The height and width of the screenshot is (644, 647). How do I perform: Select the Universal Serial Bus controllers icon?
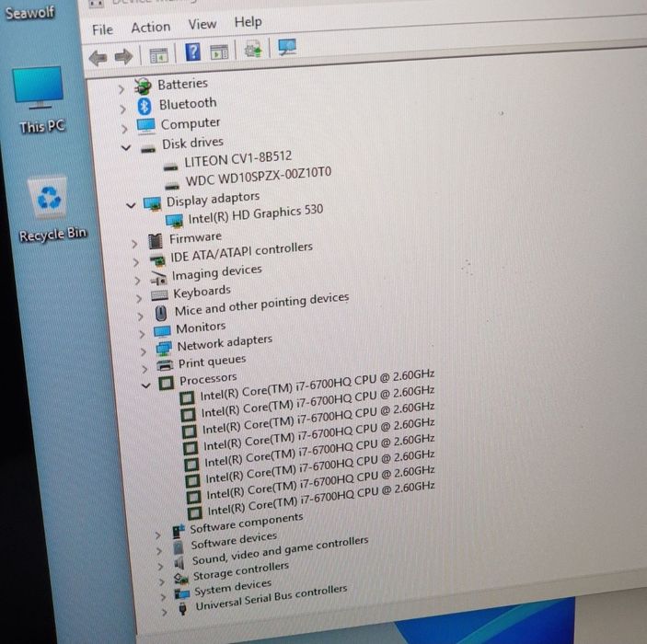tap(183, 608)
